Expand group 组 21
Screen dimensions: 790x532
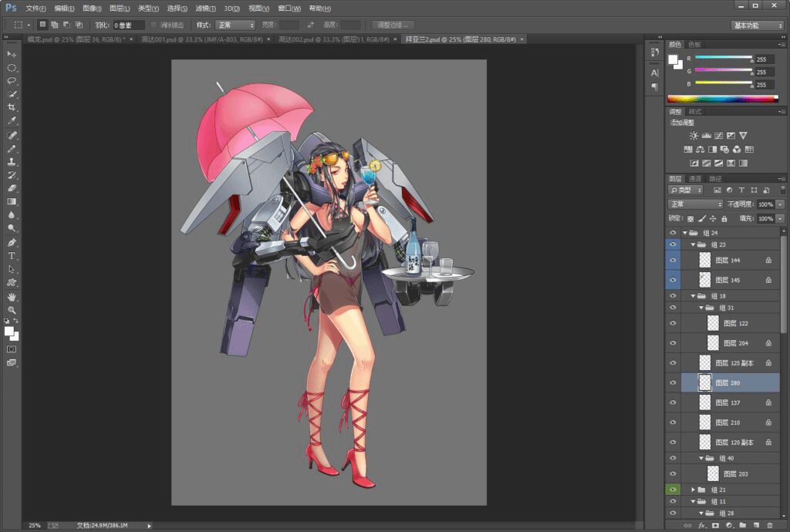(693, 490)
